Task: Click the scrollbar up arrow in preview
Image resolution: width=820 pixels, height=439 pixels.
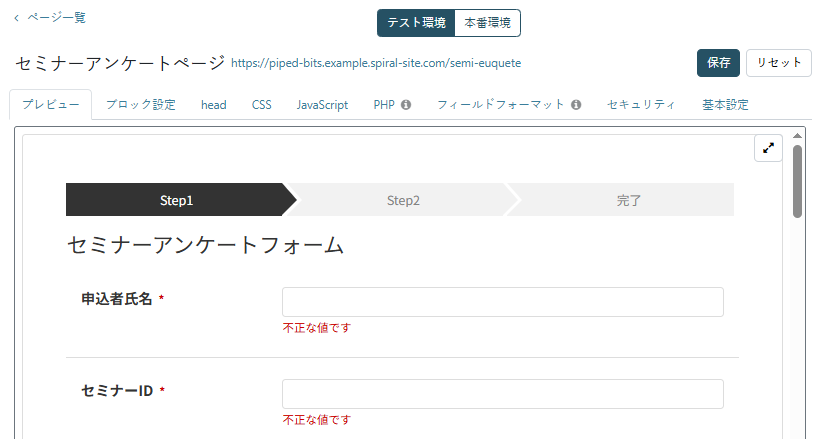Action: pyautogui.click(x=797, y=136)
